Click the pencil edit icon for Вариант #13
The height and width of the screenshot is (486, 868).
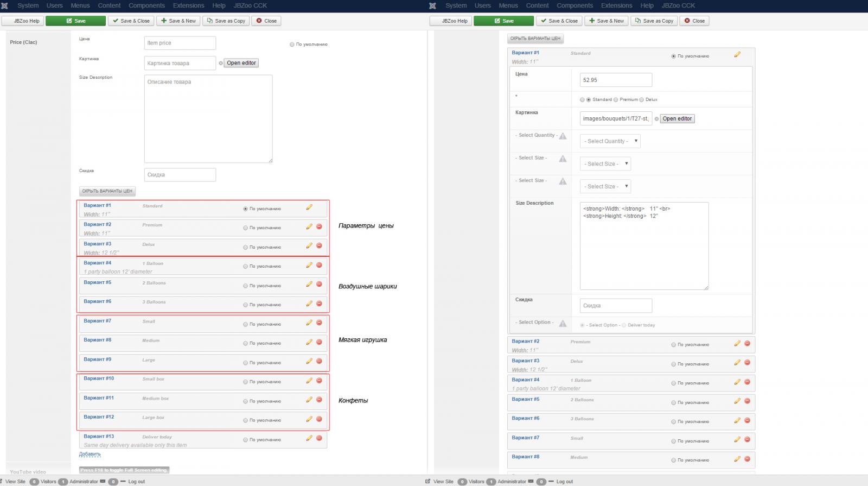tap(309, 438)
